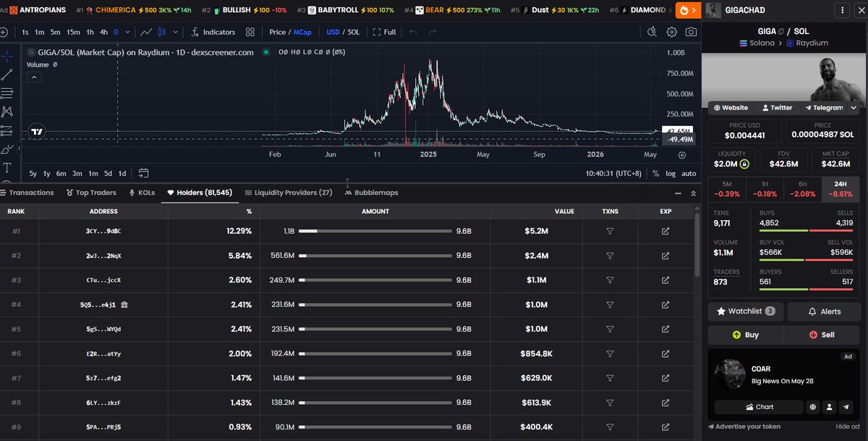Redo the chart action

point(433,32)
